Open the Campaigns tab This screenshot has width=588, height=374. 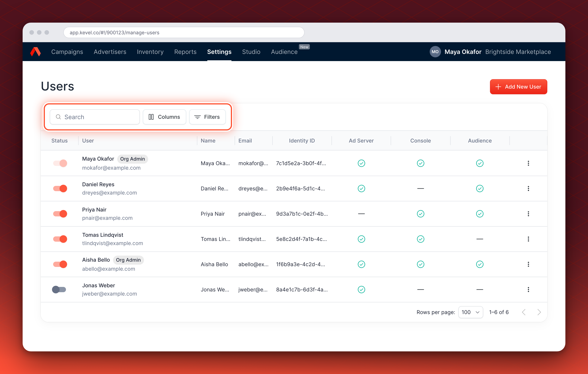pyautogui.click(x=67, y=52)
